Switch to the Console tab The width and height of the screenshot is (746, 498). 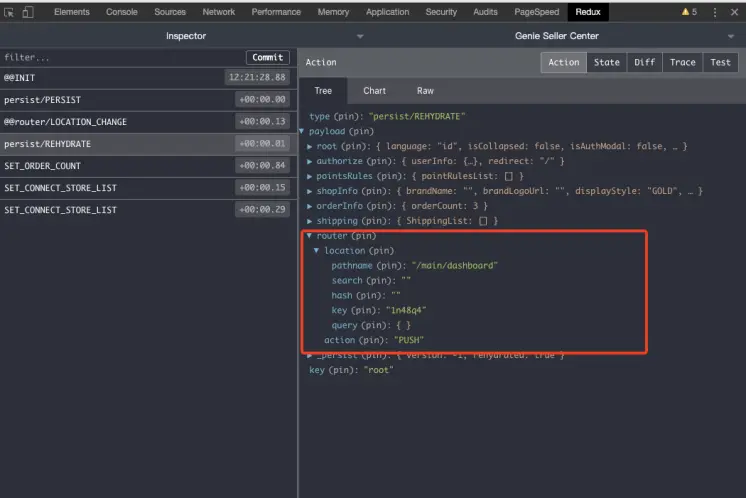coord(121,12)
